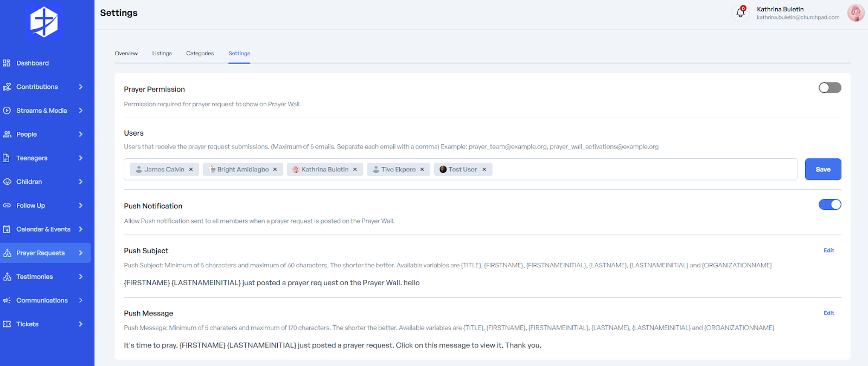
Task: Click the Streams & Media play icon
Action: pyautogui.click(x=7, y=111)
